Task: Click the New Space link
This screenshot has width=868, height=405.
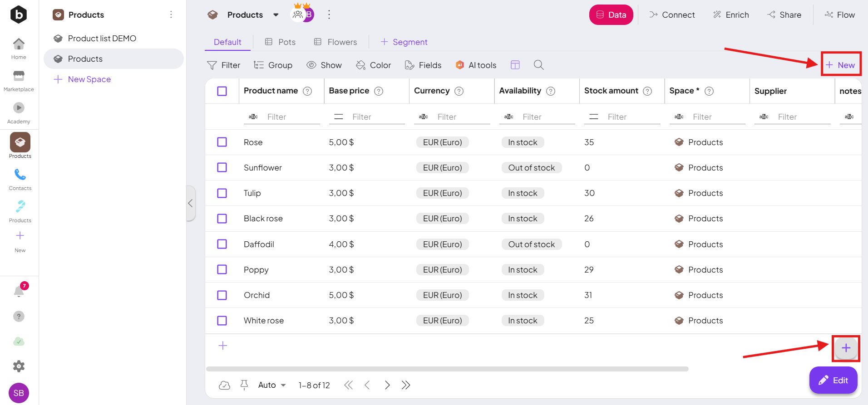Action: [89, 79]
